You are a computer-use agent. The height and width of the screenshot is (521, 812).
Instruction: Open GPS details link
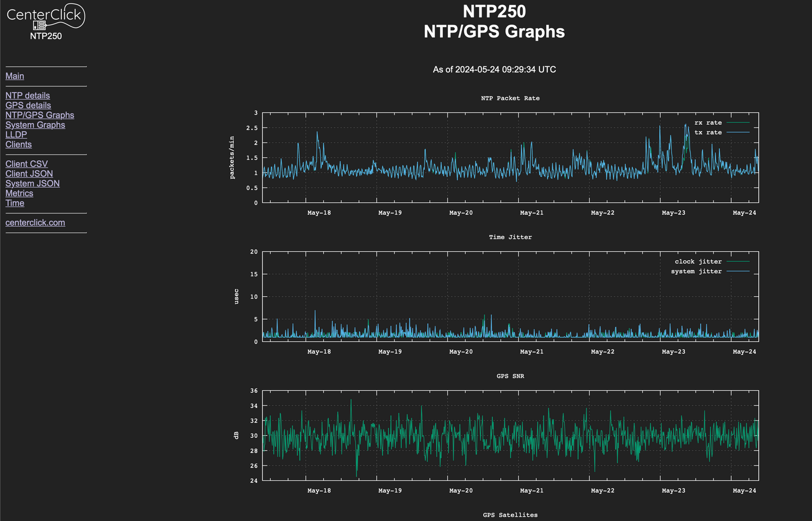pos(28,105)
